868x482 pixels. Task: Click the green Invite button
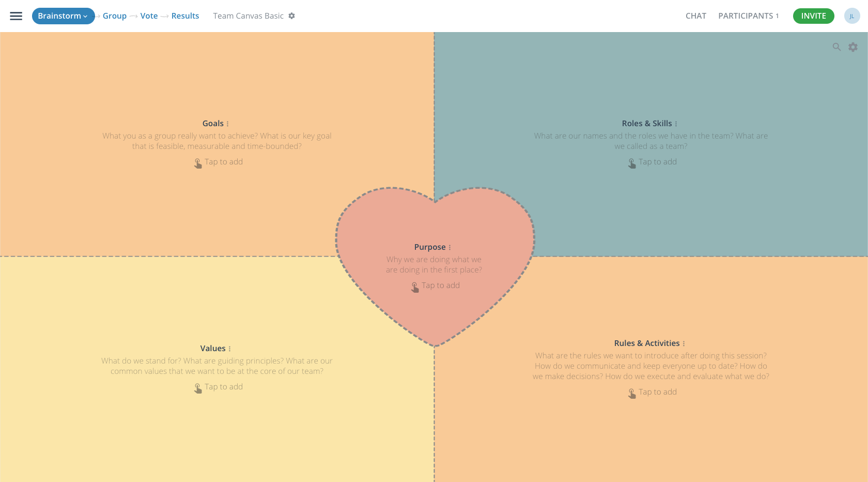coord(814,16)
